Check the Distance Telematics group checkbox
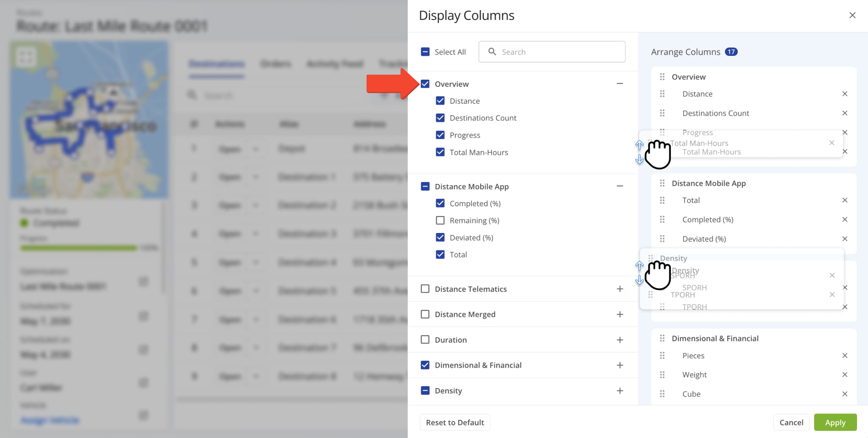The height and width of the screenshot is (438, 868). [425, 289]
